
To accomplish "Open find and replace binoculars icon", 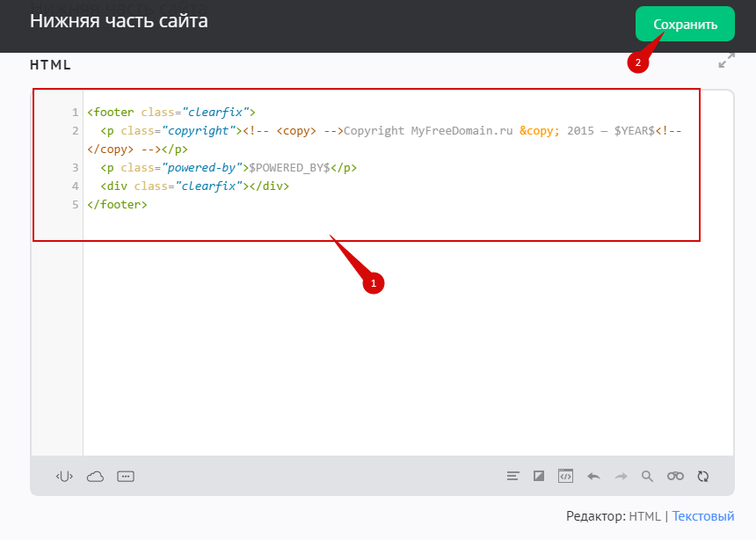I will (x=675, y=477).
